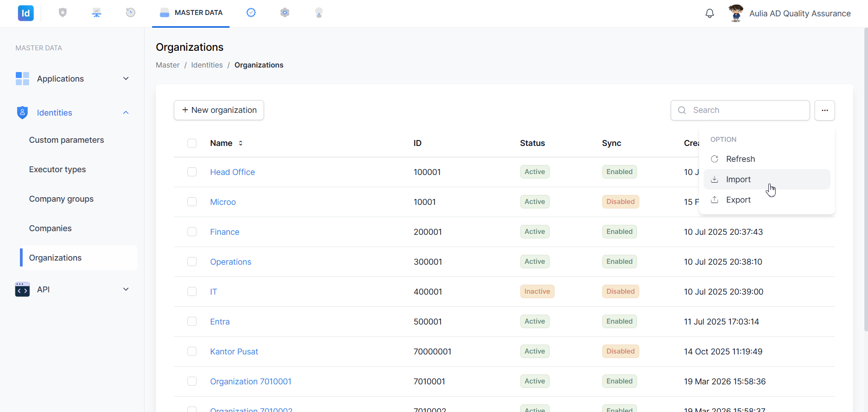Screen dimensions: 868x412
Task: Open the shield icon in top navigation
Action: tap(63, 13)
